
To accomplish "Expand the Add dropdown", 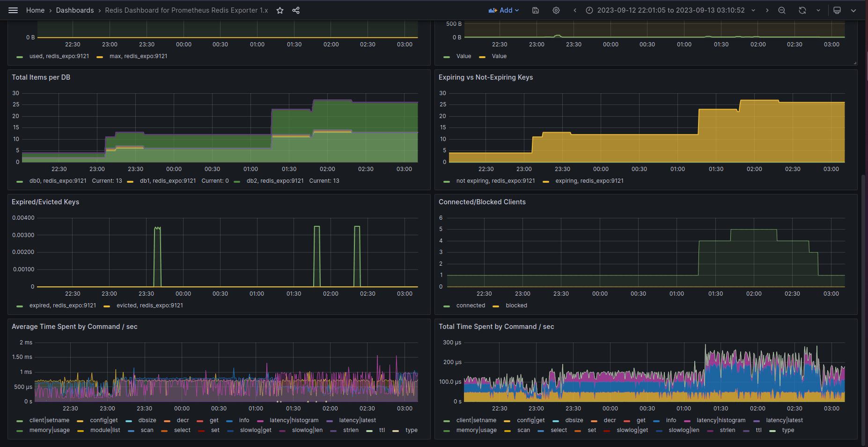I will [x=504, y=10].
